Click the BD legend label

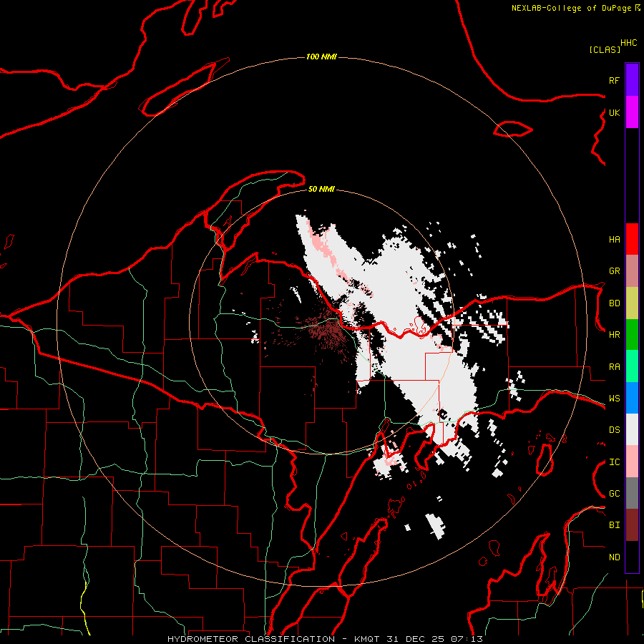tap(614, 303)
